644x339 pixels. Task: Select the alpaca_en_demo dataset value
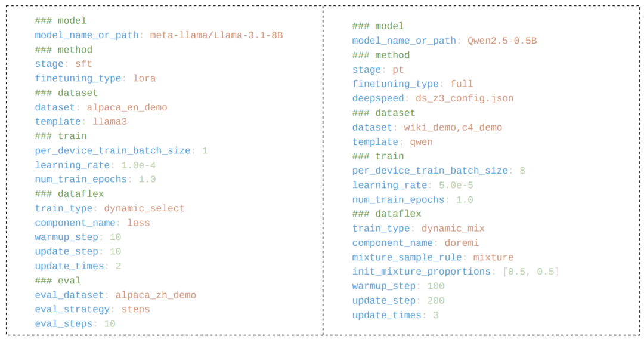coord(126,108)
